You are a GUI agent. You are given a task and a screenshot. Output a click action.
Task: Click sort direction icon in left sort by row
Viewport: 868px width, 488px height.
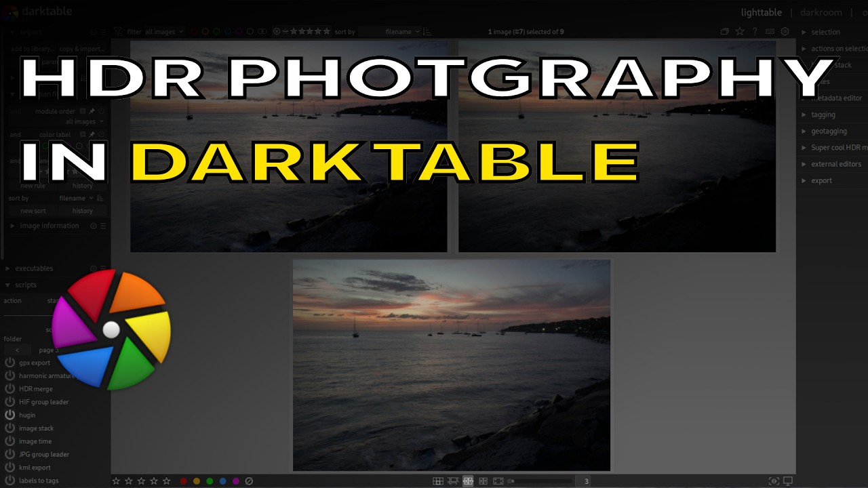coord(100,198)
